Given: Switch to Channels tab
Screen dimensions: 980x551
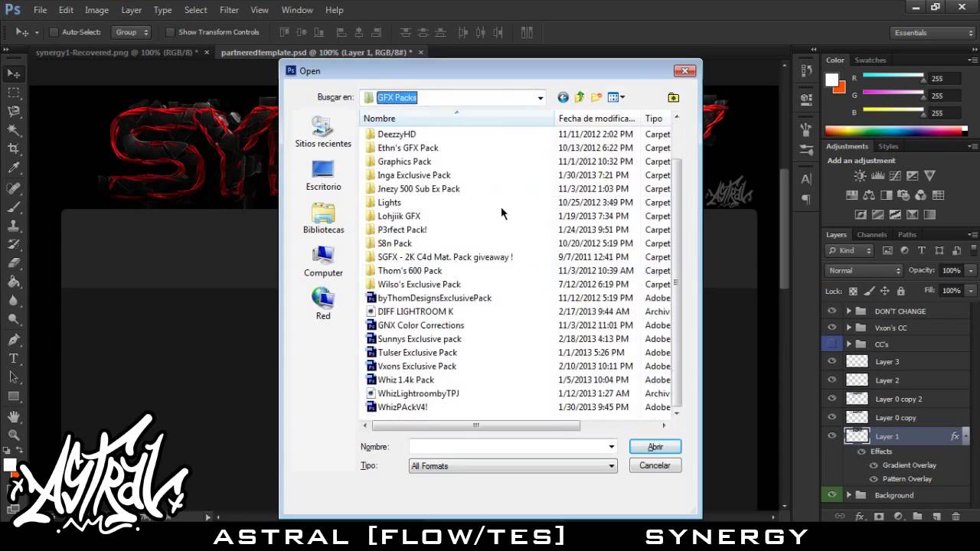Looking at the screenshot, I should pos(871,235).
